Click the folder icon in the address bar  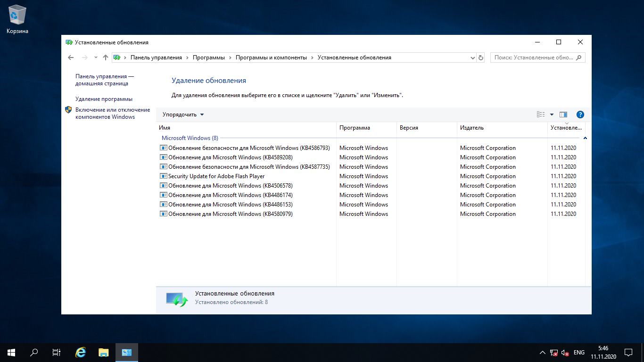tap(117, 58)
